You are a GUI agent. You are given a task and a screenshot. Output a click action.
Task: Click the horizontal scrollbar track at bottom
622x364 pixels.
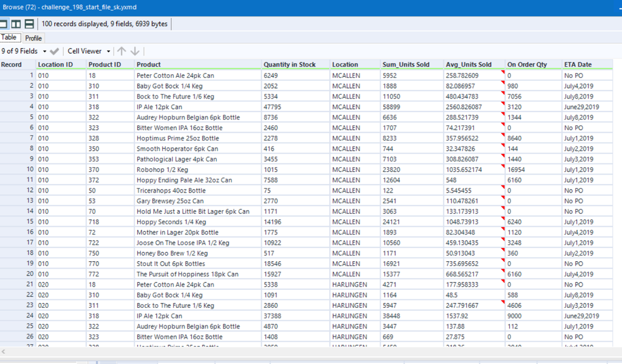(312, 352)
